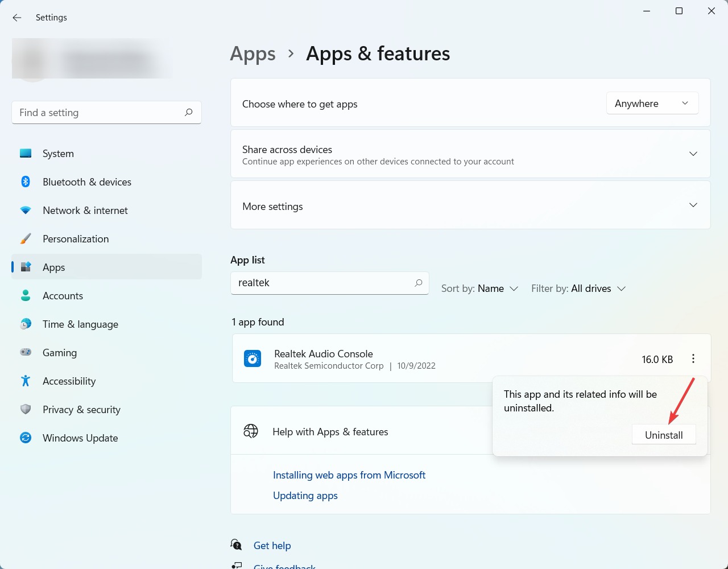The height and width of the screenshot is (569, 728).
Task: Go to Network & internet settings
Action: coord(85,211)
